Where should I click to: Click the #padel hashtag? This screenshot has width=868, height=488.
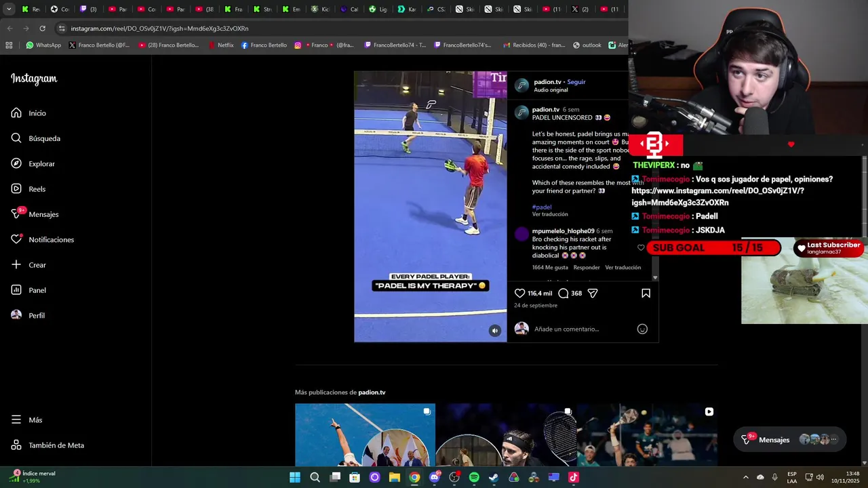(542, 207)
